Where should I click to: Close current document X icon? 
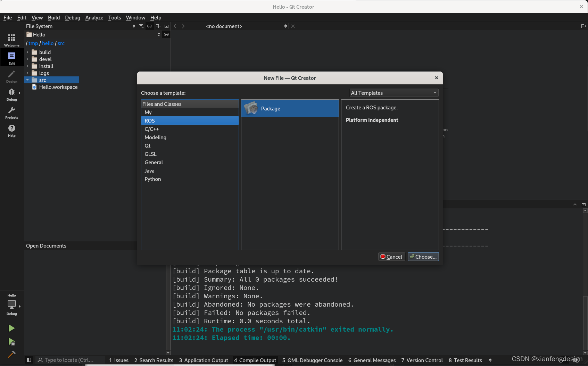[293, 26]
